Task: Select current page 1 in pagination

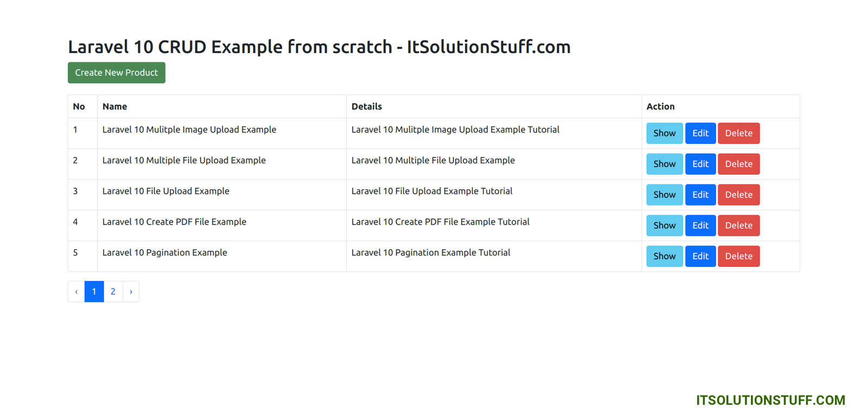Action: (94, 292)
